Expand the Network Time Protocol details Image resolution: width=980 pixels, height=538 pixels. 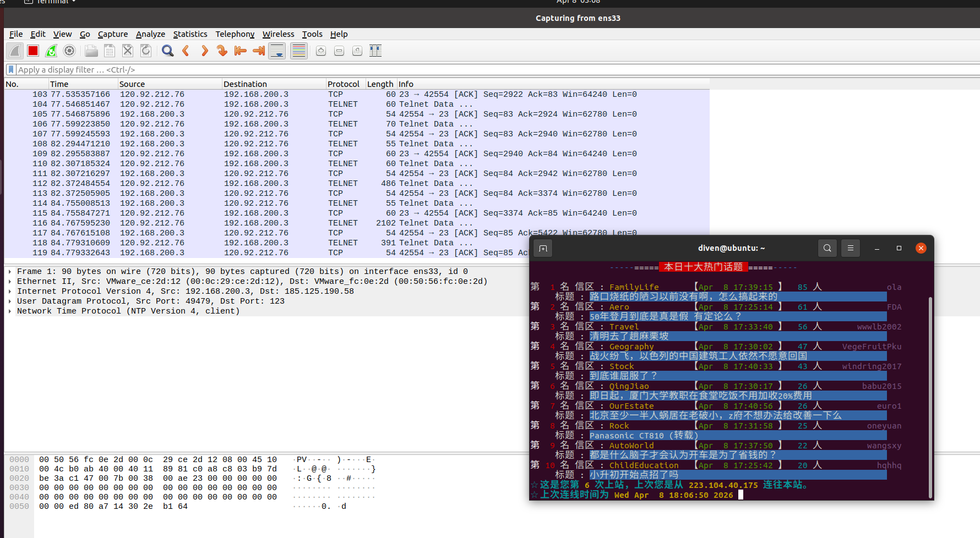click(10, 311)
